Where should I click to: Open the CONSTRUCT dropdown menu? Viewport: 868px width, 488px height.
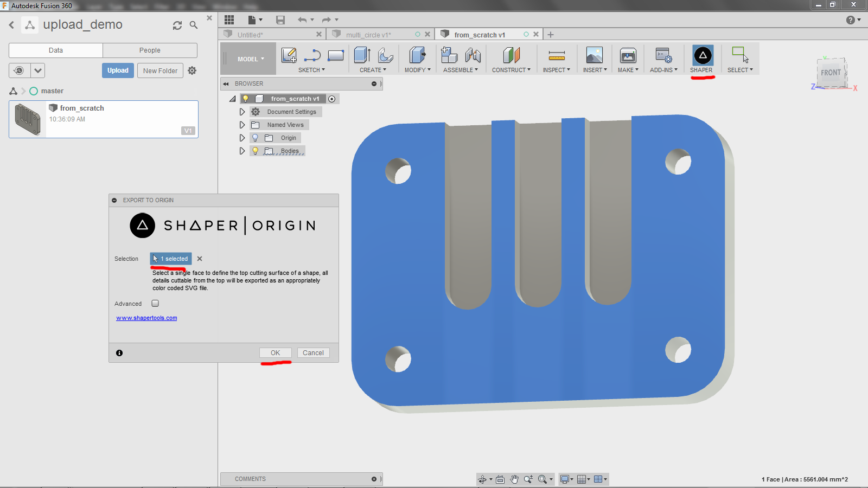pos(511,70)
